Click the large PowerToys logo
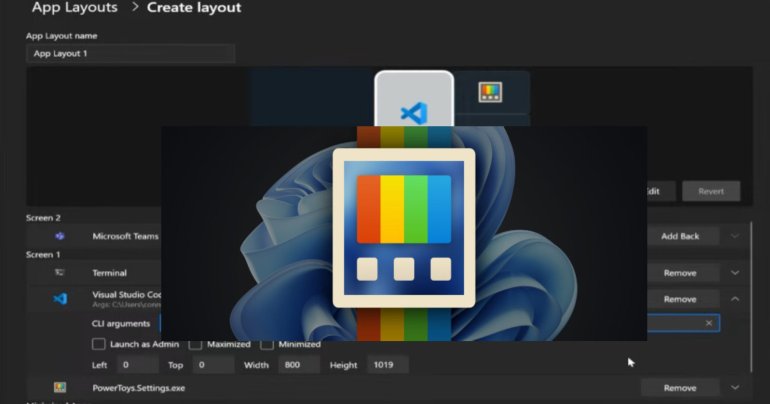The image size is (770, 404). pyautogui.click(x=404, y=227)
